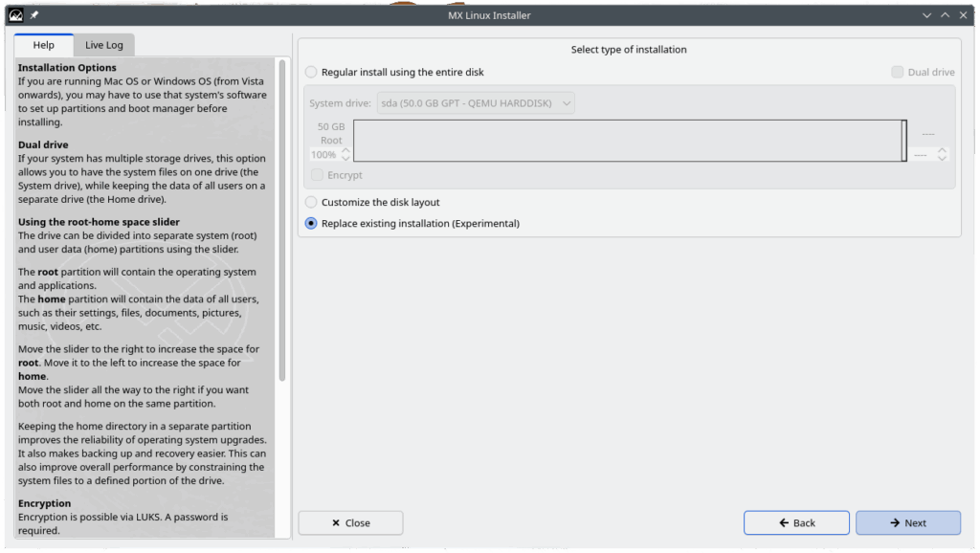Screen dimensions: 980x553
Task: Go Back to previous installer step
Action: coord(796,523)
